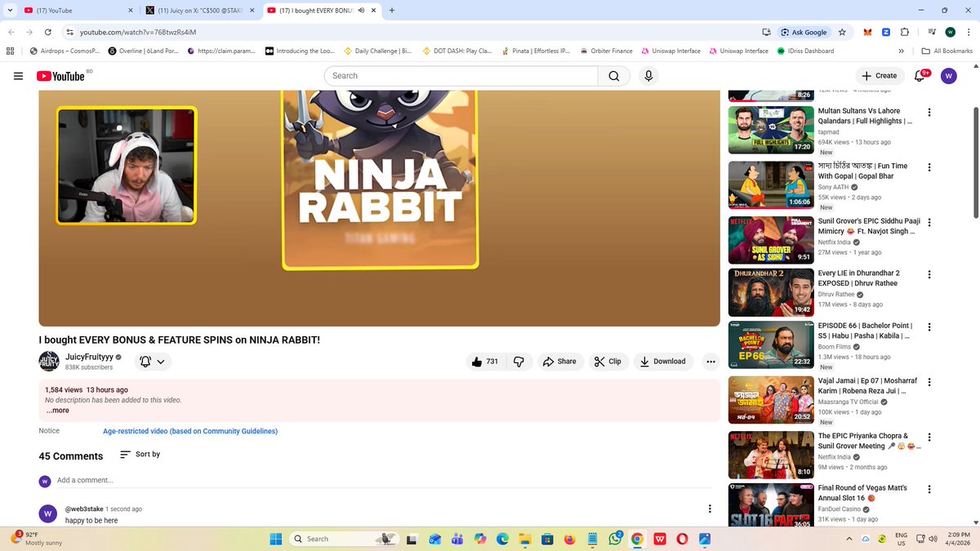The width and height of the screenshot is (980, 551).
Task: Open the tab search dropdown arrow
Action: pos(9,10)
